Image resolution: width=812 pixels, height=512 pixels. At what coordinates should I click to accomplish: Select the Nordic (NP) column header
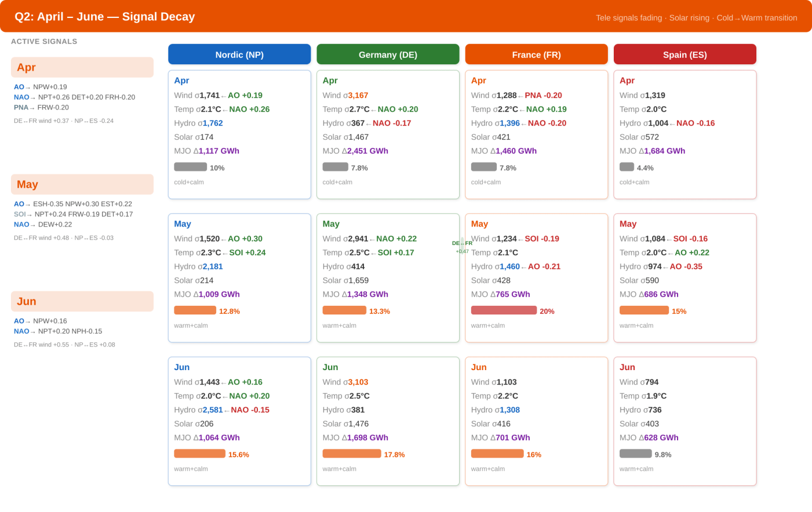coord(239,54)
